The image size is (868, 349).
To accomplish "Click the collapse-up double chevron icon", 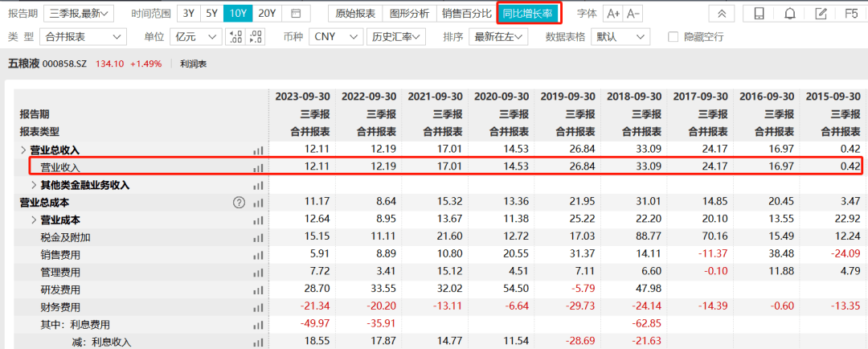I will (x=721, y=14).
